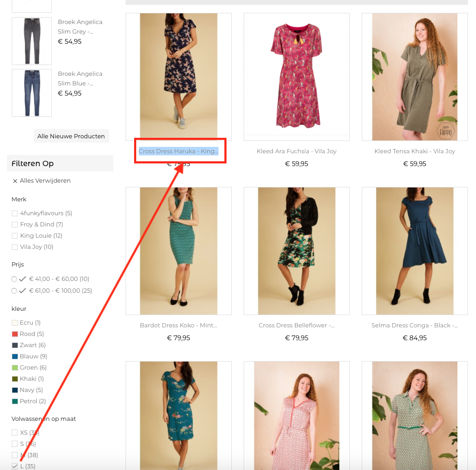The image size is (476, 470).
Task: Filter by the Khaki color swatch
Action: click(x=15, y=379)
